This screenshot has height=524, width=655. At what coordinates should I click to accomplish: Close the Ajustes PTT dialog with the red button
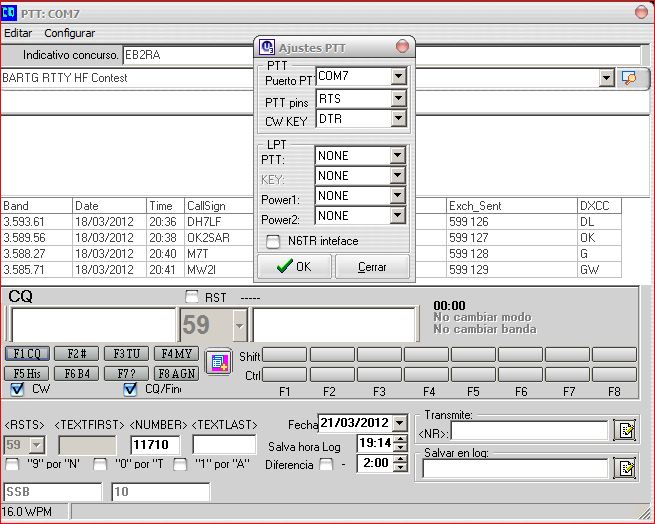tap(402, 46)
